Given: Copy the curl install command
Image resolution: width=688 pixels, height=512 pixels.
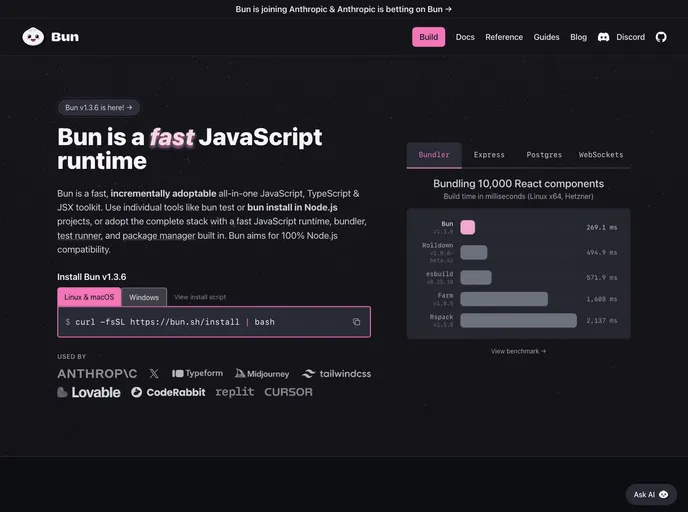Looking at the screenshot, I should tap(356, 322).
